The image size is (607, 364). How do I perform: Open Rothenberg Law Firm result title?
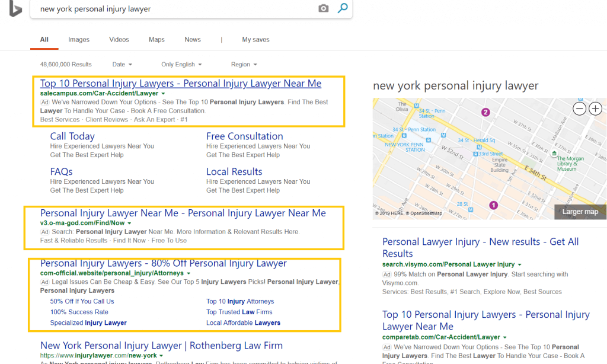pos(161,346)
